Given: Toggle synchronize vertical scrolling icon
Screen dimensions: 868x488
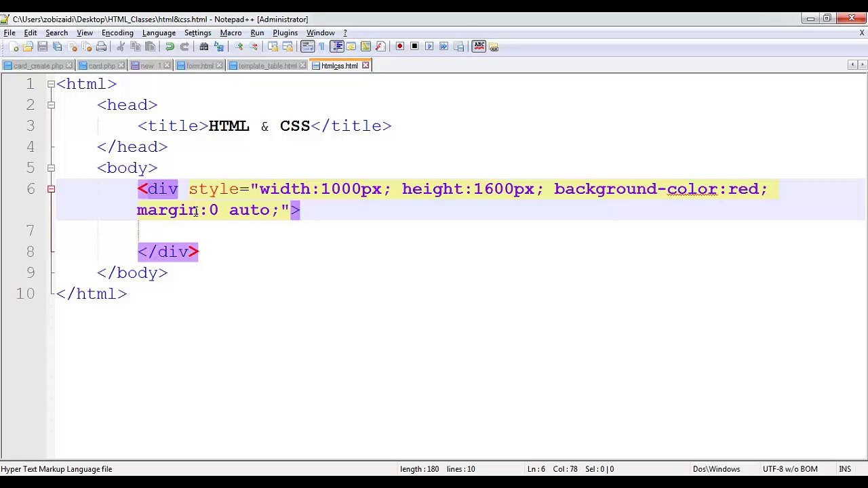Looking at the screenshot, I should coord(273,46).
